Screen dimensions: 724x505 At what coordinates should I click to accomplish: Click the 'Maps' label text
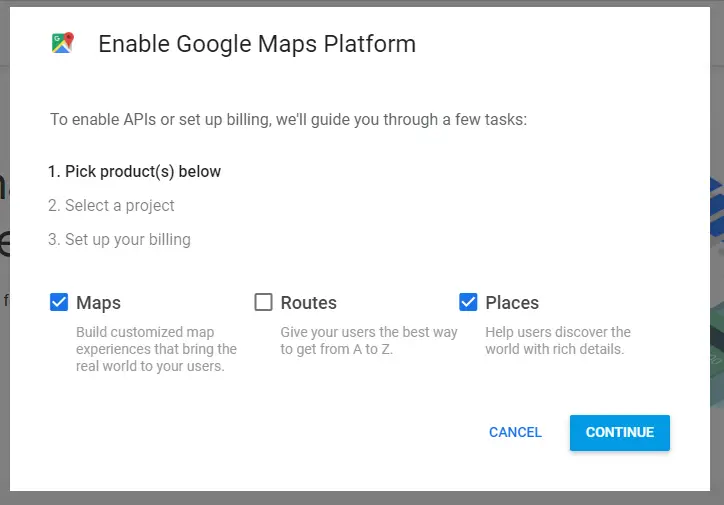98,303
